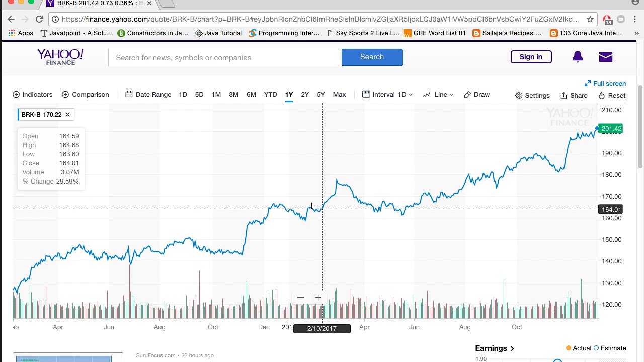The width and height of the screenshot is (644, 362).
Task: Expand Interval 1D dropdown
Action: coord(387,95)
